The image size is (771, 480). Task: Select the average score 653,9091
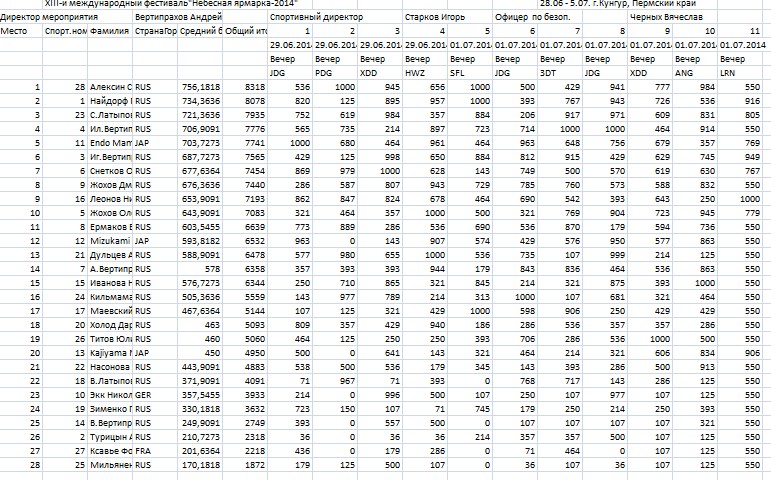point(200,199)
